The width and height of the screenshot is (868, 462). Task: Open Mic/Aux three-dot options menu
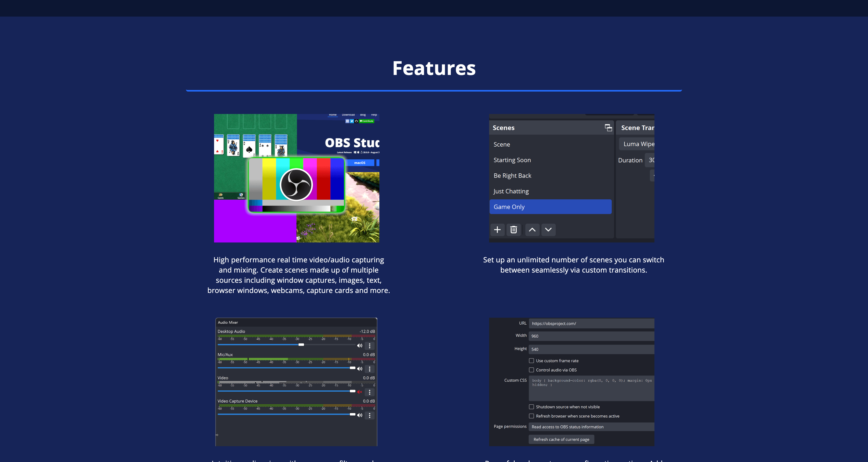point(370,369)
